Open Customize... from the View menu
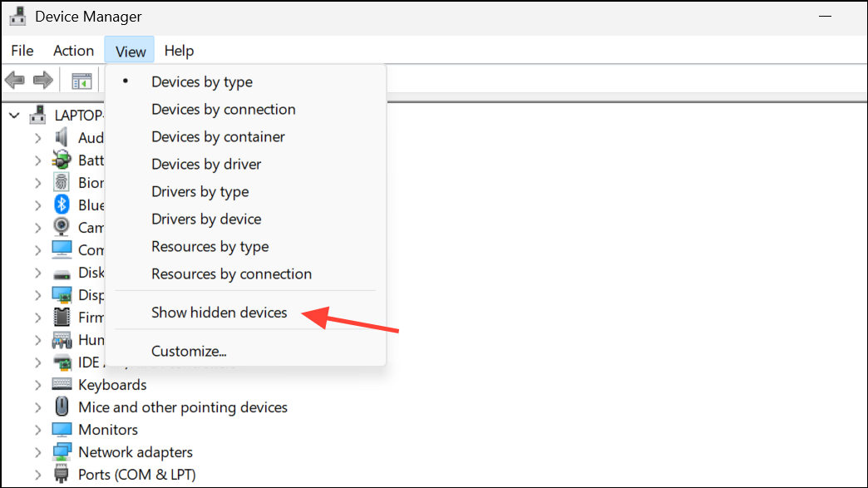 coord(189,351)
